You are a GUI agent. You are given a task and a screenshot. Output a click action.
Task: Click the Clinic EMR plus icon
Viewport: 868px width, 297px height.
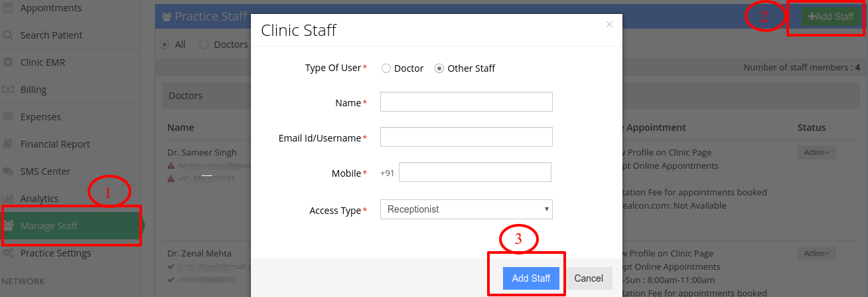click(x=9, y=62)
